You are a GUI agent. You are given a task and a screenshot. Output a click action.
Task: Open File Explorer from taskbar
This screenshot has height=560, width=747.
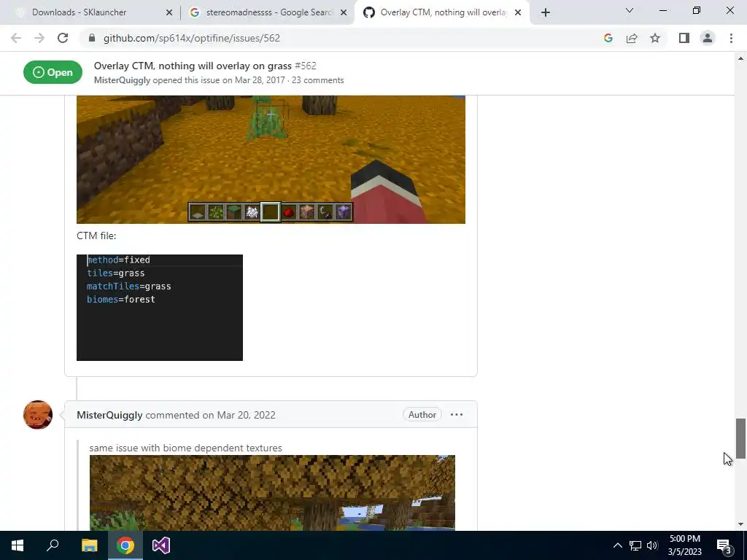click(89, 545)
